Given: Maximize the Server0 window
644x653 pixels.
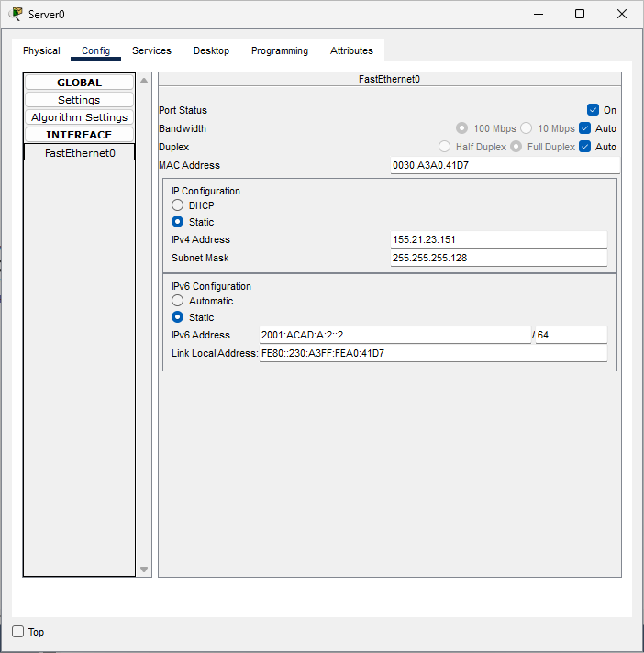Looking at the screenshot, I should point(580,14).
